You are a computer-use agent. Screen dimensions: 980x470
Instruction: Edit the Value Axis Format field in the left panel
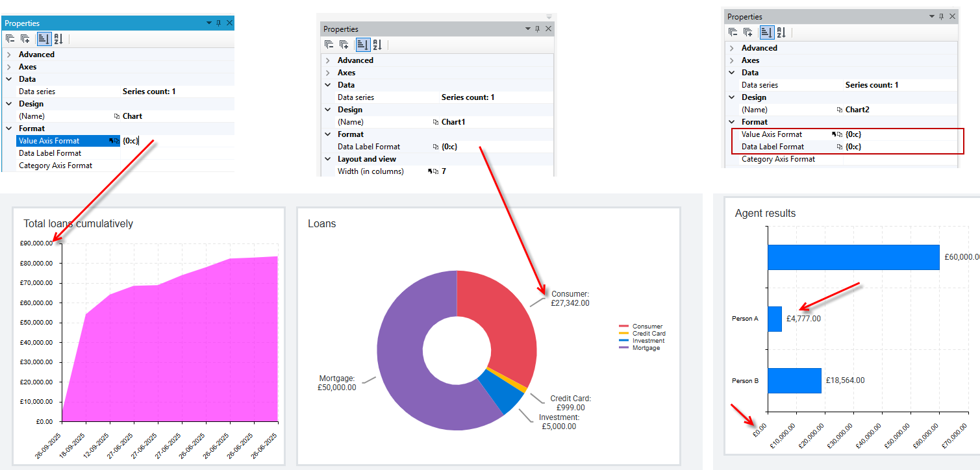[177, 141]
